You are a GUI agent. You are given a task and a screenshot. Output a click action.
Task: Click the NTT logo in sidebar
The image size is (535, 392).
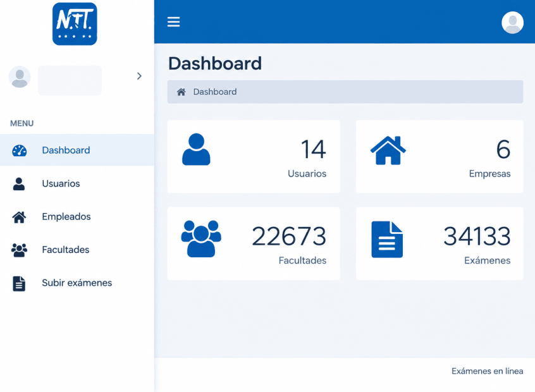coord(75,24)
